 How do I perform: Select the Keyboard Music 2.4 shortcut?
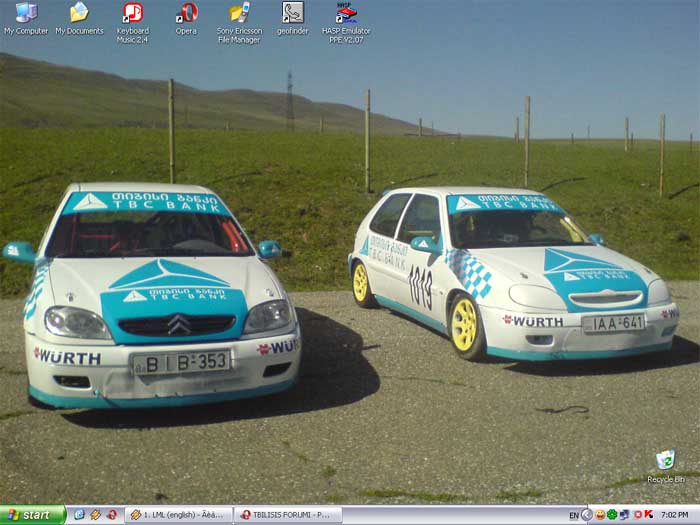[x=133, y=23]
